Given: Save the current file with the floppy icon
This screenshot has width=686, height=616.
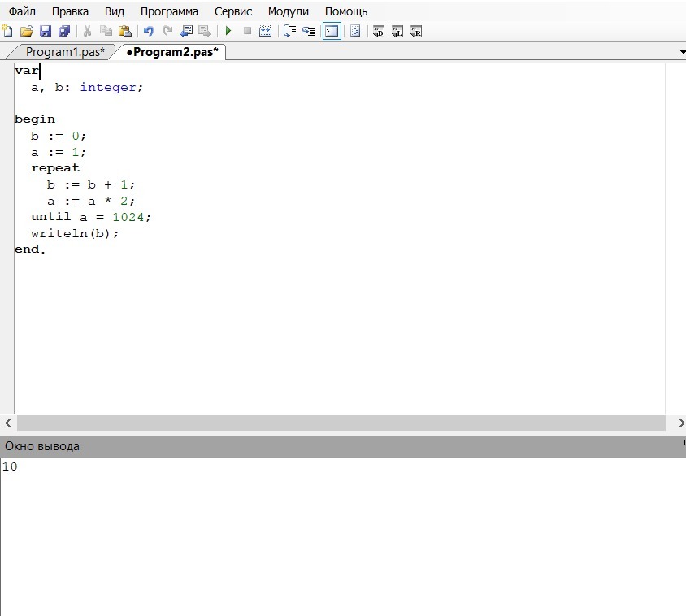Looking at the screenshot, I should (x=46, y=32).
